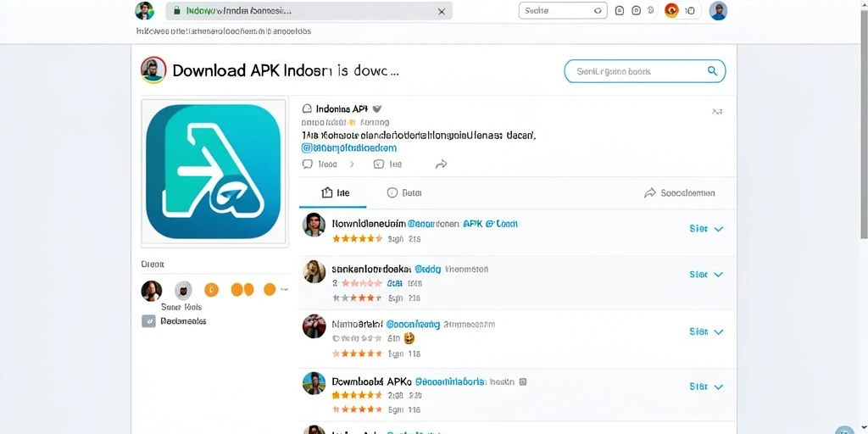Viewport: 868px width, 434px height.
Task: Switch to the second tab with the clock icon
Action: 404,192
